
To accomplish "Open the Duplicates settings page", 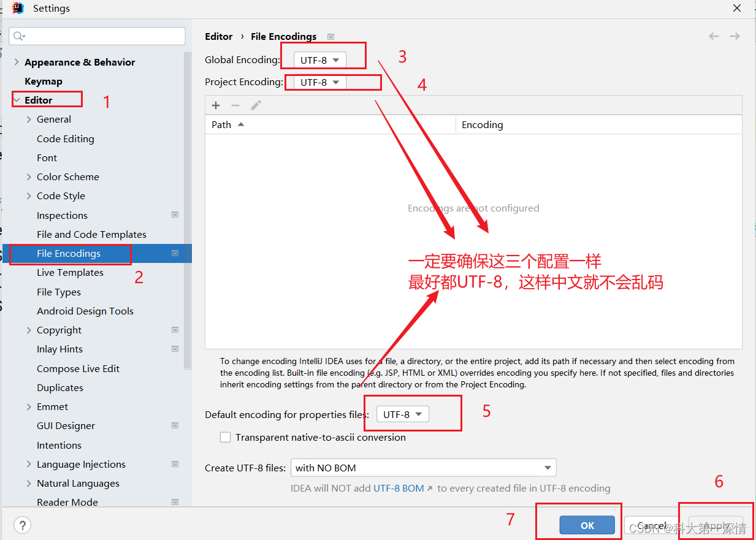I will click(x=60, y=387).
